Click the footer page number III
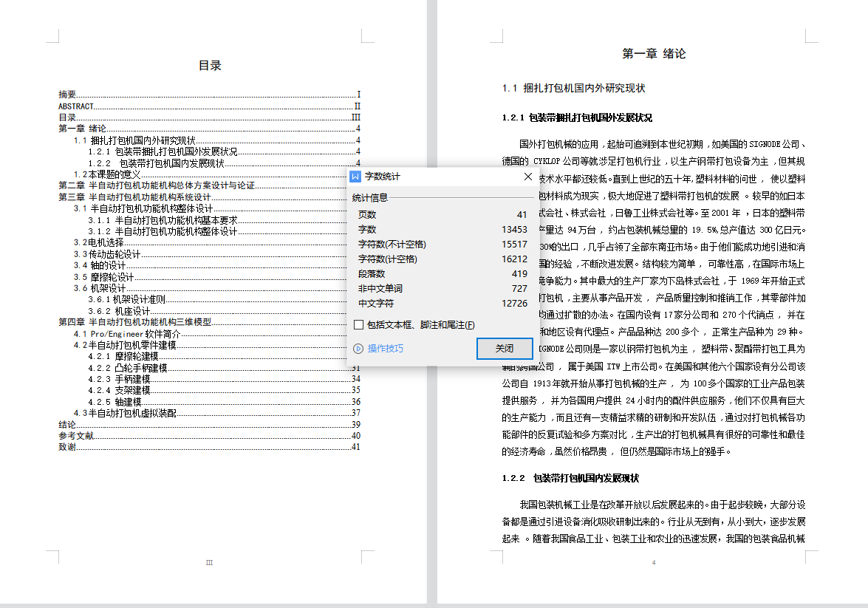868x608 pixels. [209, 563]
